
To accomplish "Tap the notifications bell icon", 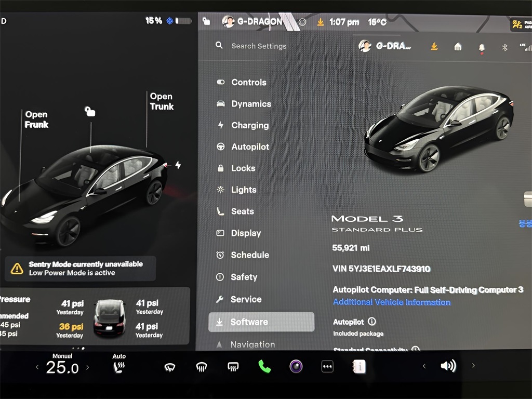I will click(481, 47).
